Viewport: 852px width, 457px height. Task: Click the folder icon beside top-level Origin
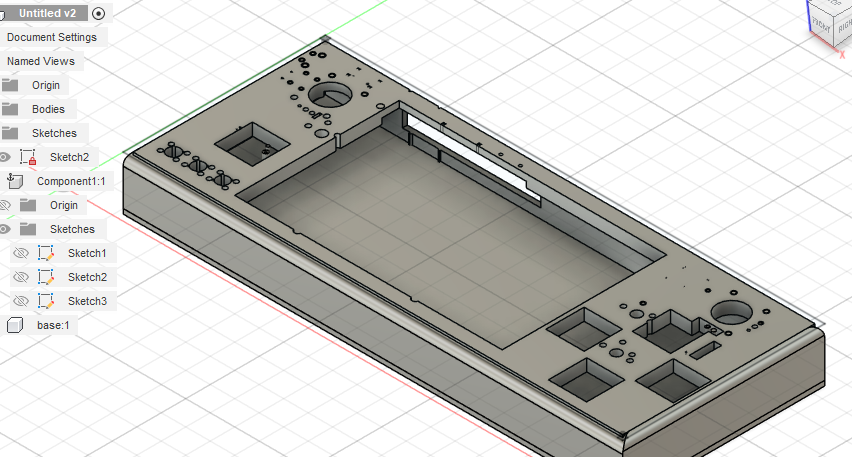point(10,85)
